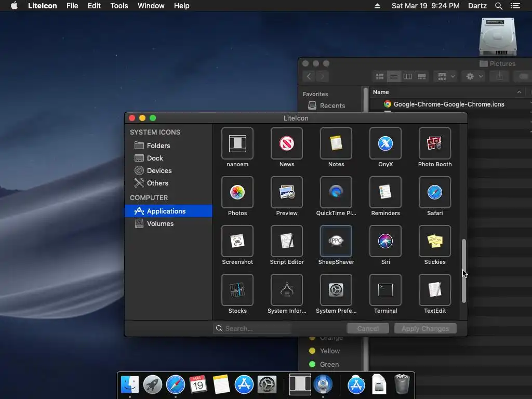Select the nanoem app icon

(237, 143)
